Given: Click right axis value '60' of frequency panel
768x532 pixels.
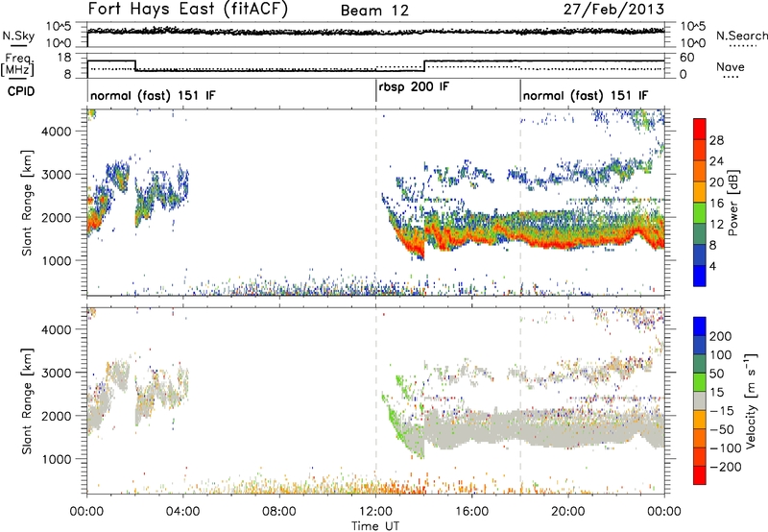Looking at the screenshot, I should (x=687, y=58).
